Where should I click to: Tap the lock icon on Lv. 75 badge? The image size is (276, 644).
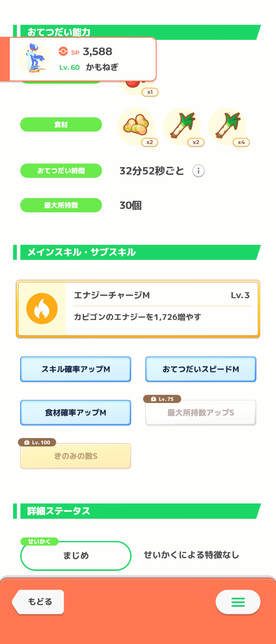(153, 399)
